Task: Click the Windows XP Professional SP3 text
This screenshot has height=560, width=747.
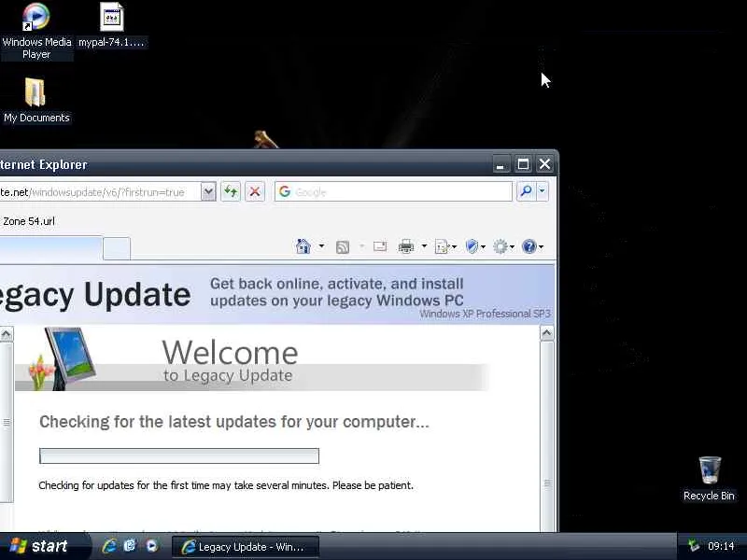Action: (485, 314)
